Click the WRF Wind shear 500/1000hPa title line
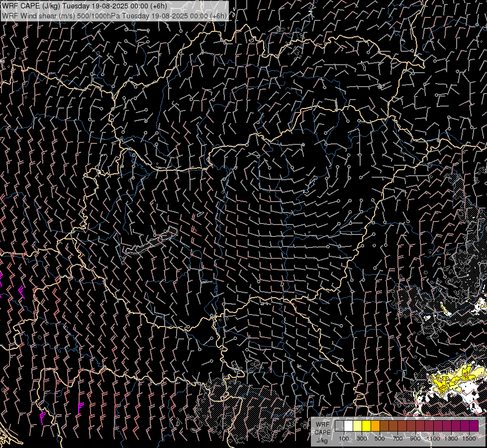This screenshot has width=487, height=448. coord(114,16)
